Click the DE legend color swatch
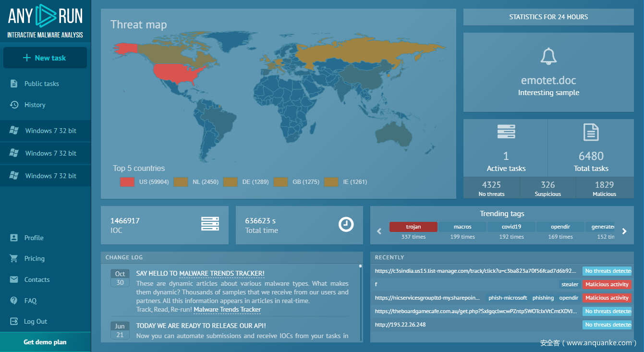This screenshot has height=352, width=644. coord(231,182)
